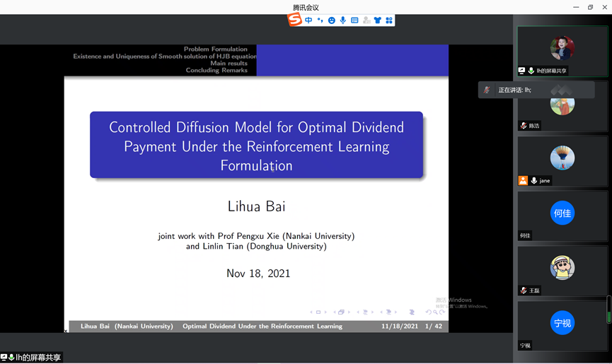Toggle punctuation mode in Sogou toolbar
The width and height of the screenshot is (612, 364).
(320, 20)
